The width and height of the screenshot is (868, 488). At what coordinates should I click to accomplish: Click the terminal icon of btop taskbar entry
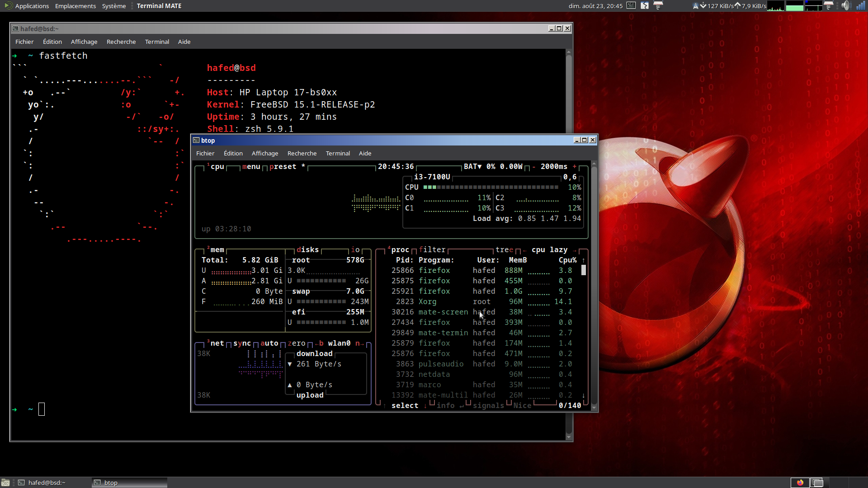[x=97, y=483]
